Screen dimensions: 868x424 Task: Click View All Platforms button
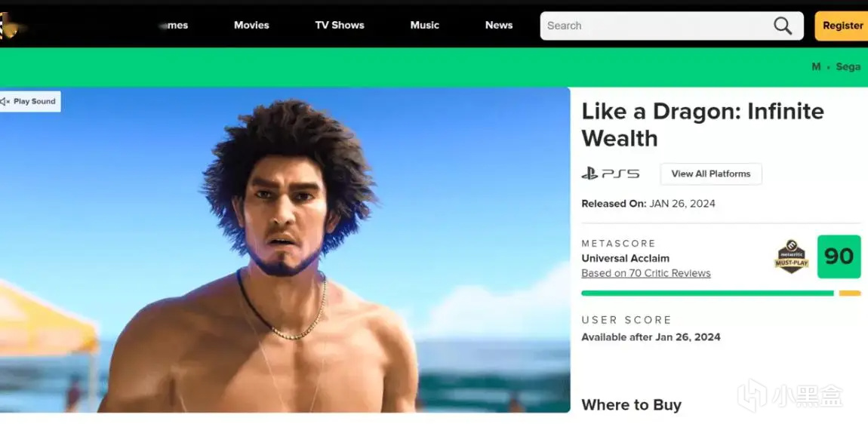[x=711, y=174]
